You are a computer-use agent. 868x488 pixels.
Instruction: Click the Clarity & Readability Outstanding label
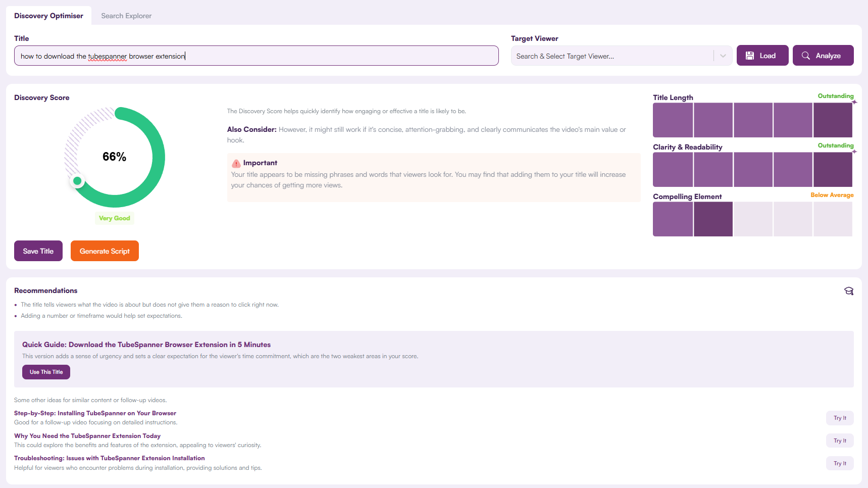836,145
